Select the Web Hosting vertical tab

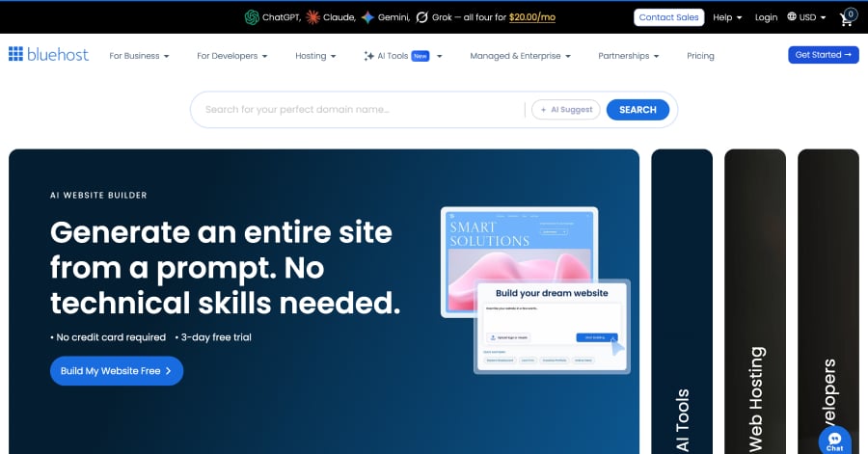755,302
